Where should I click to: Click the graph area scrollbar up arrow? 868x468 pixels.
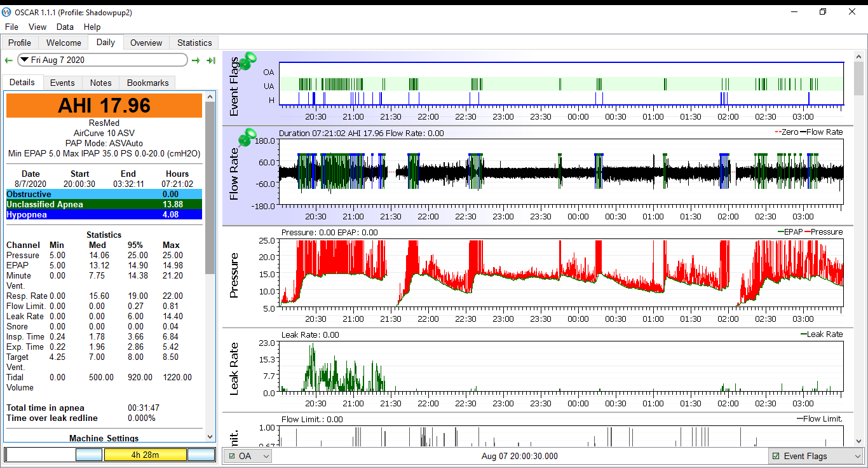coord(859,57)
